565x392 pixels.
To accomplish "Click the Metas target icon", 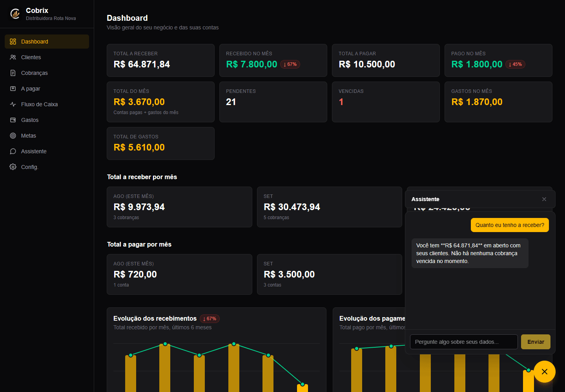I will tap(13, 136).
